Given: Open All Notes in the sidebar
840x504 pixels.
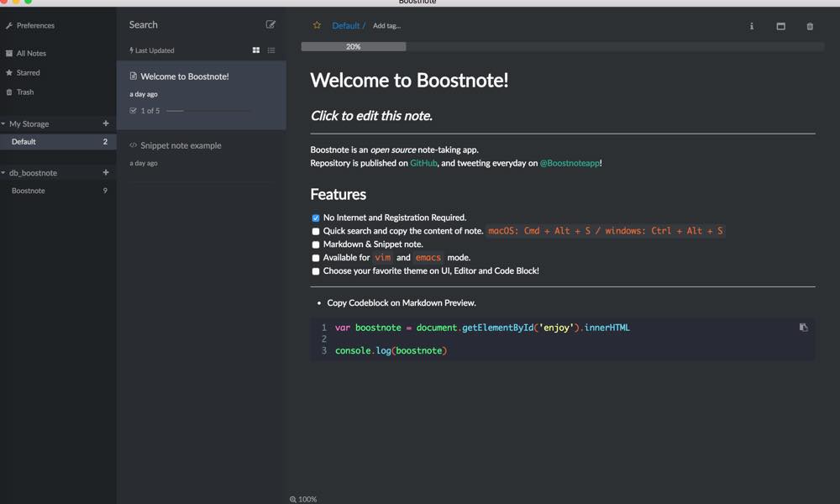Looking at the screenshot, I should pos(31,53).
